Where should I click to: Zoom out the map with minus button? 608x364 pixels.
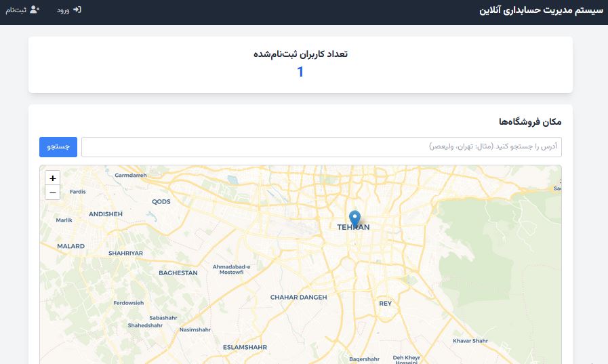53,193
